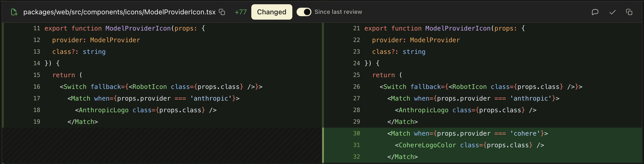Click the Since last review label
644x164 pixels.
point(338,12)
